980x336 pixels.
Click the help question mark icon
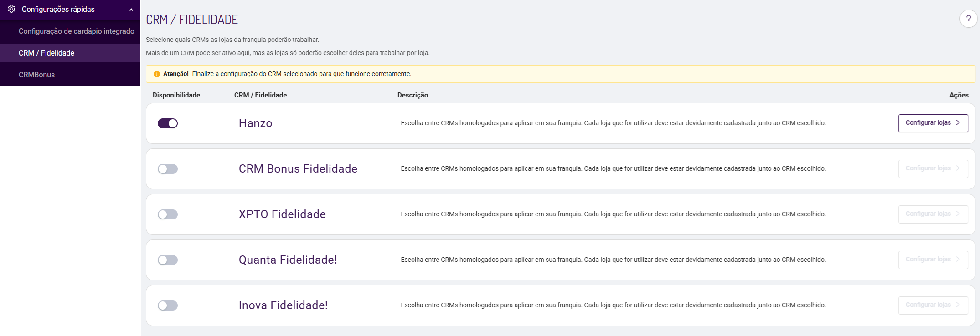point(968,19)
